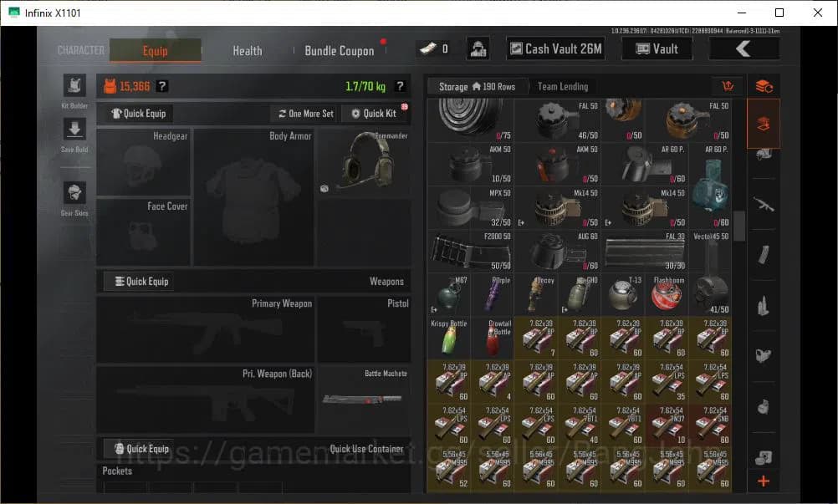Viewport: 838px width, 504px height.
Task: Click the orange plus icon
Action: click(763, 481)
